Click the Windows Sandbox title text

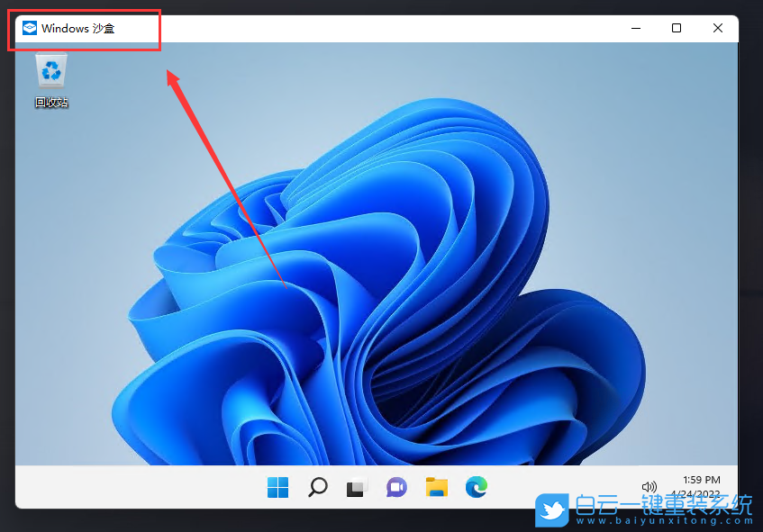[x=78, y=28]
